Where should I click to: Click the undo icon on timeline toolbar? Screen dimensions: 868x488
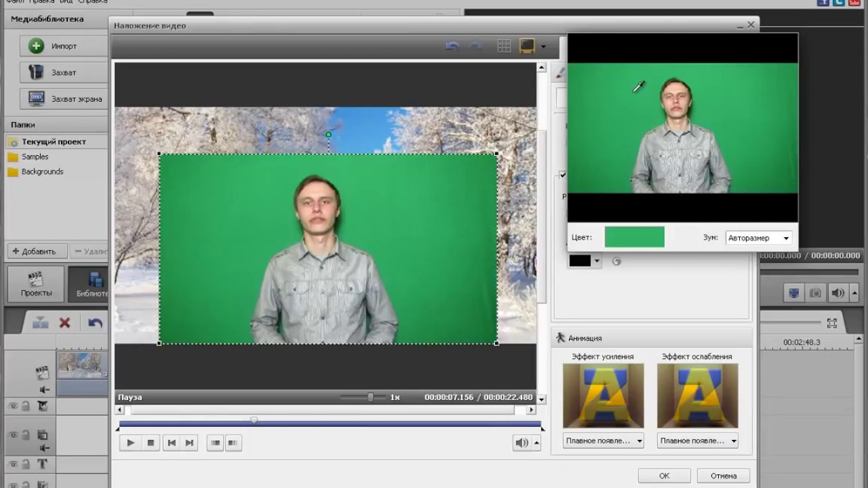[x=95, y=323]
